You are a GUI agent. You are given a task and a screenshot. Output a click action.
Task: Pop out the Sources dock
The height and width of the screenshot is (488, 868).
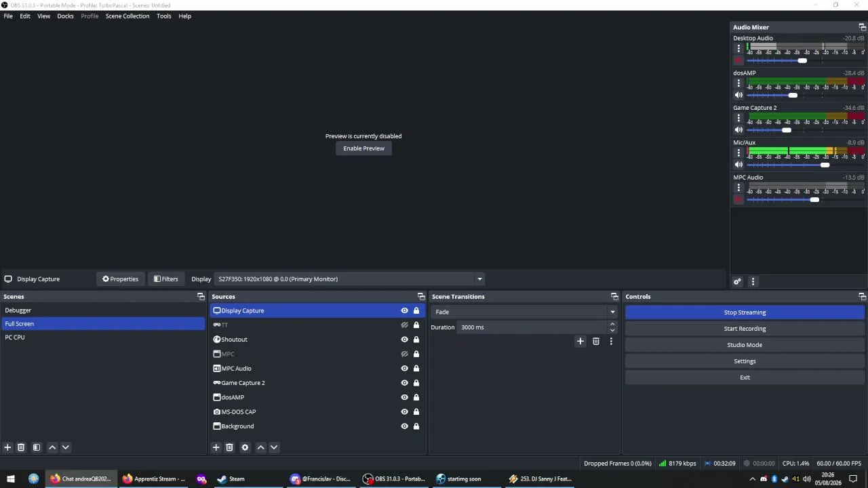pyautogui.click(x=421, y=296)
